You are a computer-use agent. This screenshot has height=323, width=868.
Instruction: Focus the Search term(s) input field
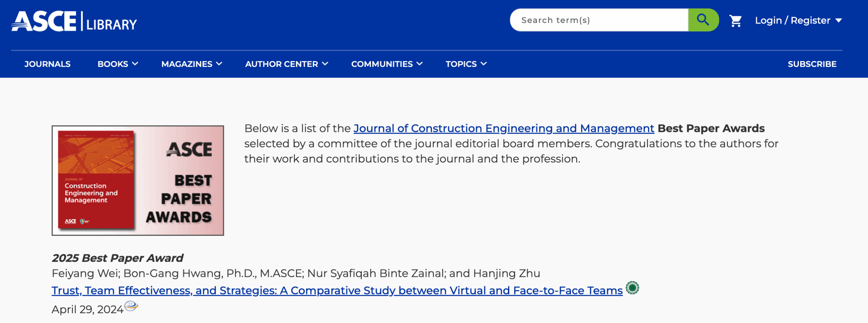click(599, 20)
